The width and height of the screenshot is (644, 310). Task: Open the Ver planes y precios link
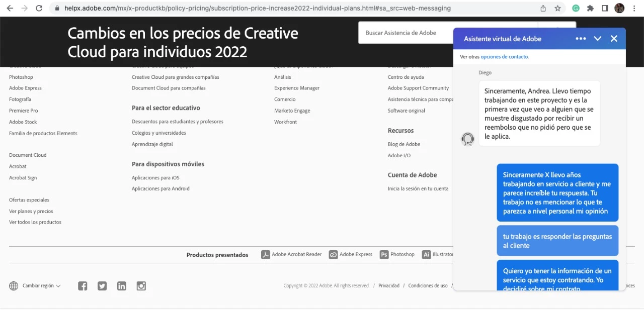tap(31, 212)
